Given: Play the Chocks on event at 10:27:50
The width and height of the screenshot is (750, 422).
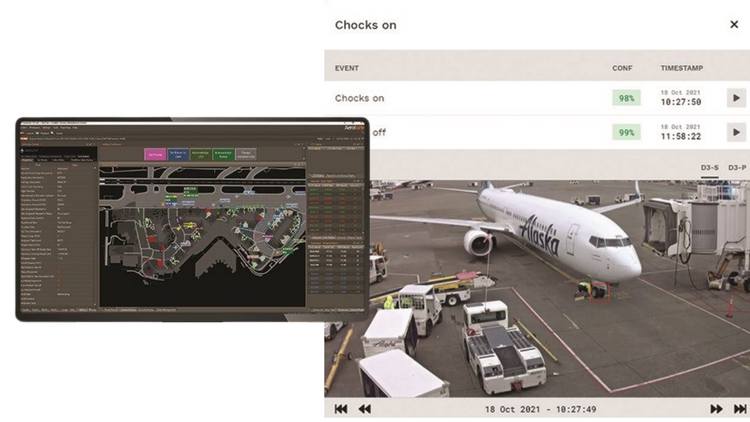Looking at the screenshot, I should pyautogui.click(x=736, y=98).
